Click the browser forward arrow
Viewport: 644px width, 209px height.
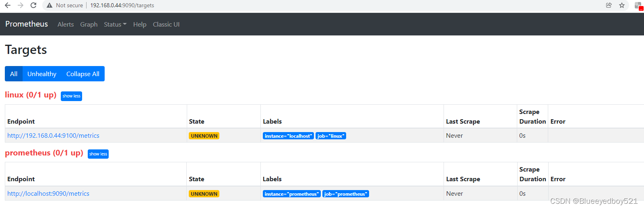click(x=21, y=5)
